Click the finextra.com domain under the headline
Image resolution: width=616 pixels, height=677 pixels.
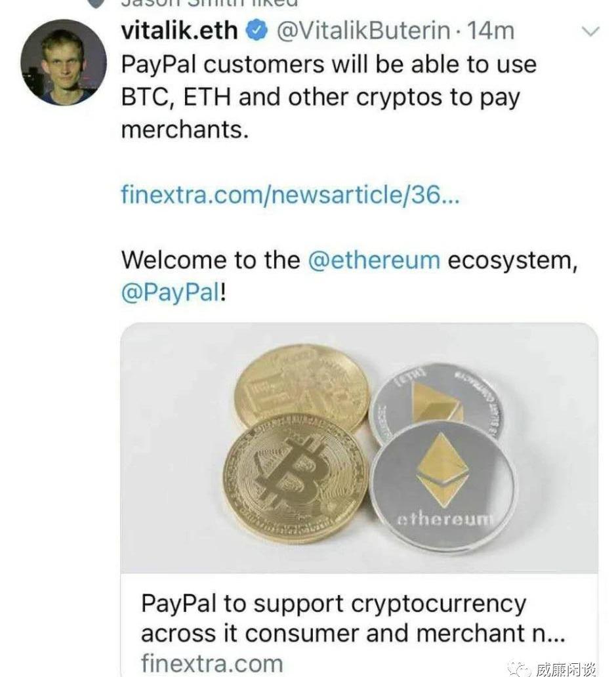[211, 663]
